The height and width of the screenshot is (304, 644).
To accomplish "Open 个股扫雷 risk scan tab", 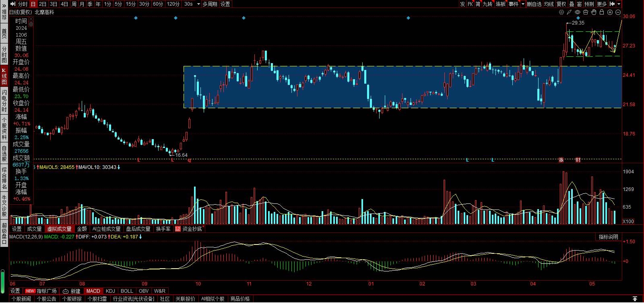I will (x=97, y=299).
